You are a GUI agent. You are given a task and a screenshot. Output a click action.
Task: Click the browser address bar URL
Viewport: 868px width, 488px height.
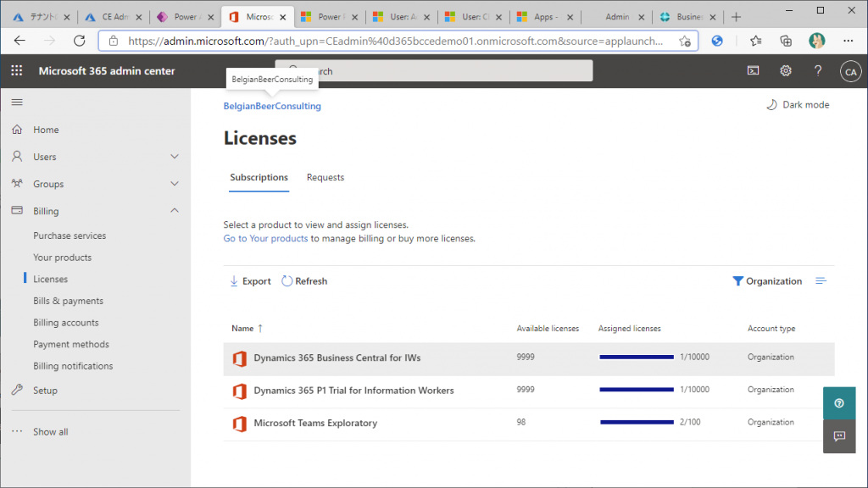point(395,41)
